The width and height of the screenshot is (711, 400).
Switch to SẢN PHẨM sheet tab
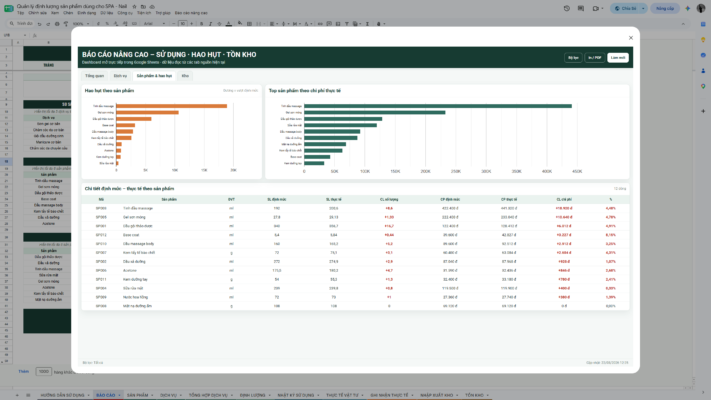point(137,395)
